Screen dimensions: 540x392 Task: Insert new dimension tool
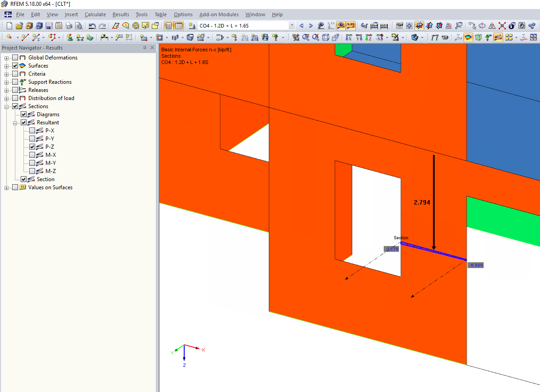click(x=104, y=37)
